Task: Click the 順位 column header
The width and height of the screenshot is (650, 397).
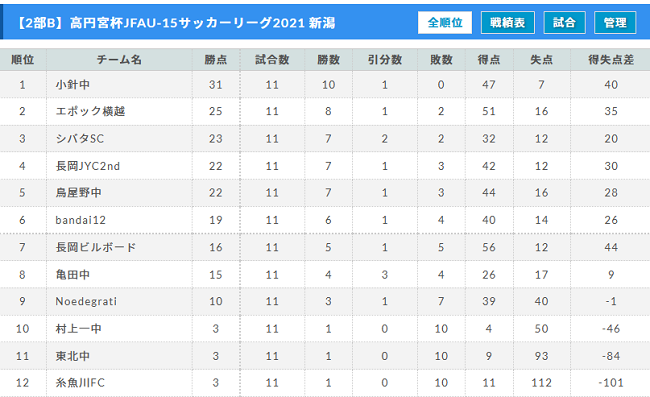Action: point(23,60)
